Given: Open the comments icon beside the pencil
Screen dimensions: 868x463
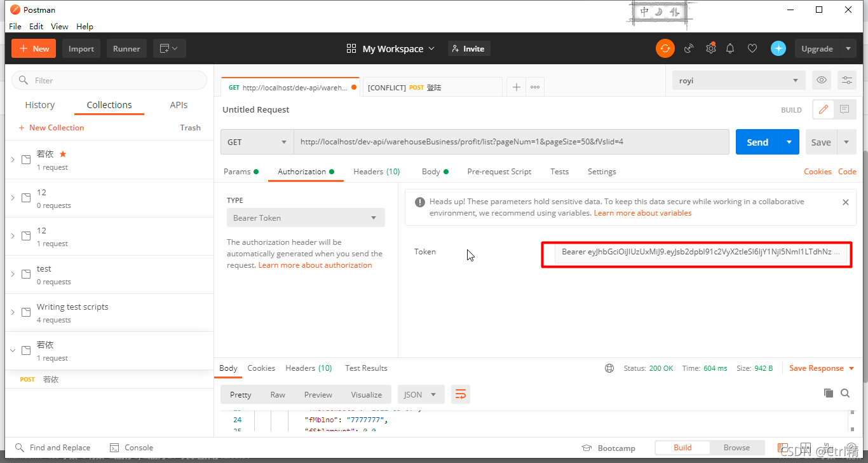Looking at the screenshot, I should (x=844, y=109).
